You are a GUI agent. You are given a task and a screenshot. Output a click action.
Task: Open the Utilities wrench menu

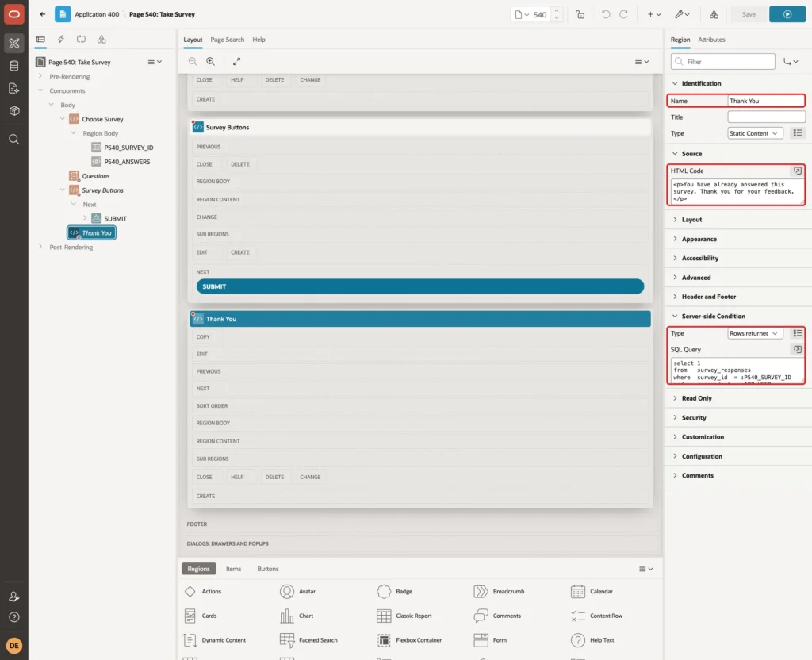[682, 14]
